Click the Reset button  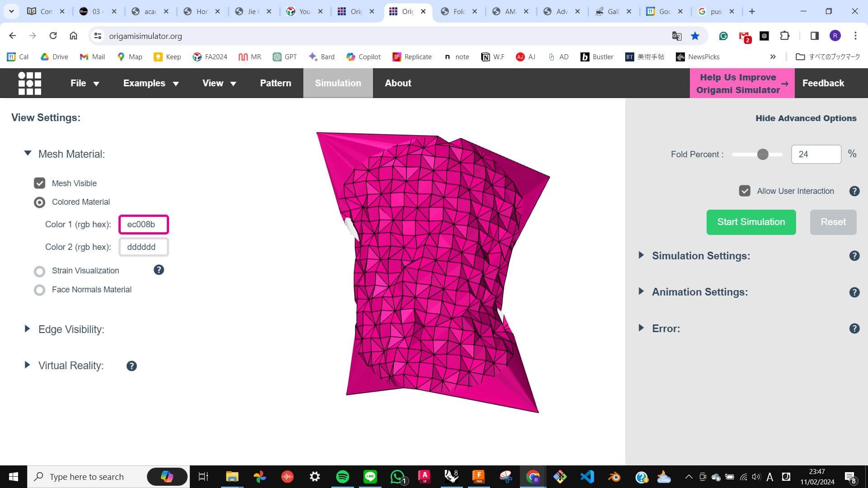pos(833,222)
